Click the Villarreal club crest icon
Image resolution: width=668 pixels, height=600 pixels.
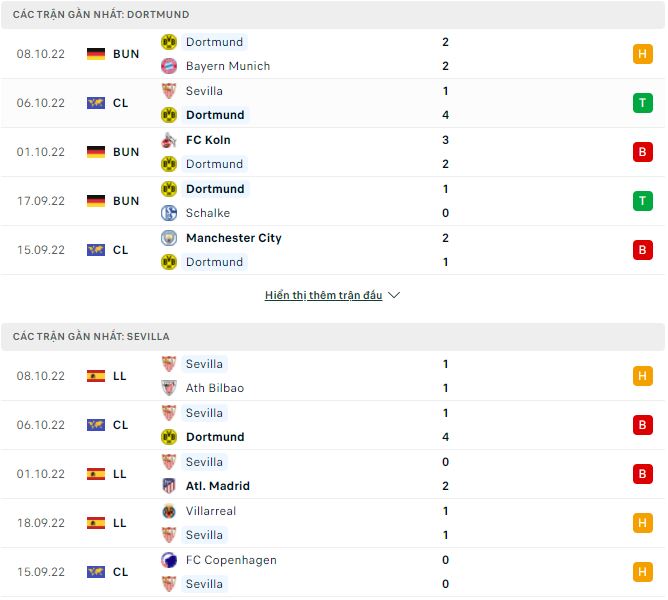(168, 511)
